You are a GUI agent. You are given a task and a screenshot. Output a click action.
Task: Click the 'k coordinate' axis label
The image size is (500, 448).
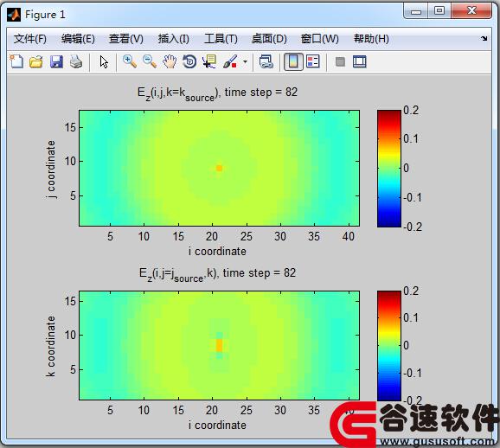click(51, 346)
